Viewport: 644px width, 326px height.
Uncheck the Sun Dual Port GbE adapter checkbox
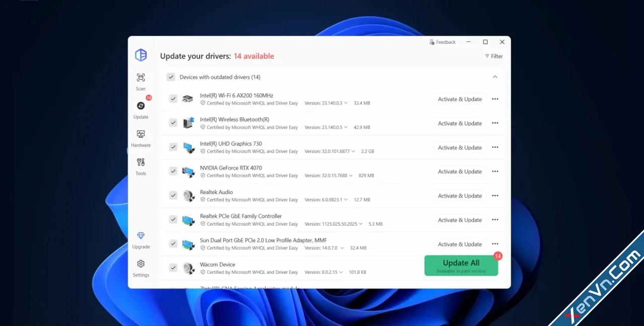(173, 244)
